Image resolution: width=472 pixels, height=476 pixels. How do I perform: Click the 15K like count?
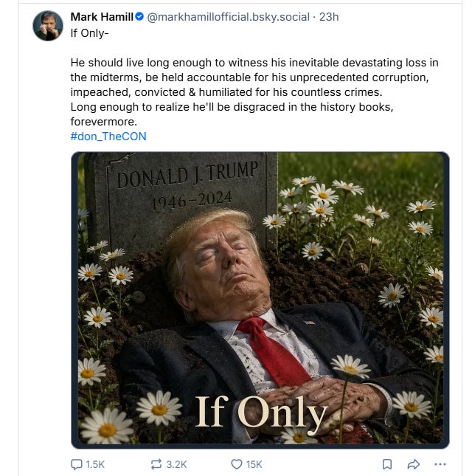click(254, 464)
